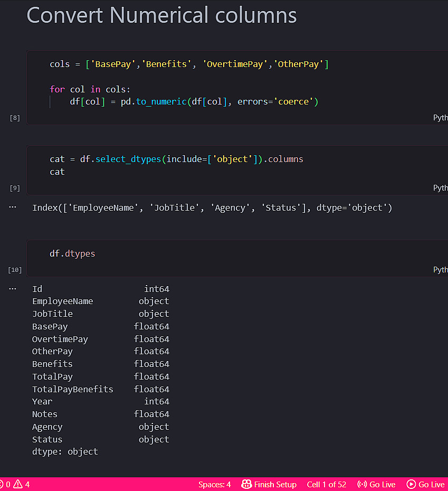Change language mode of the cols loop cell
The width and height of the screenshot is (448, 491).
440,118
